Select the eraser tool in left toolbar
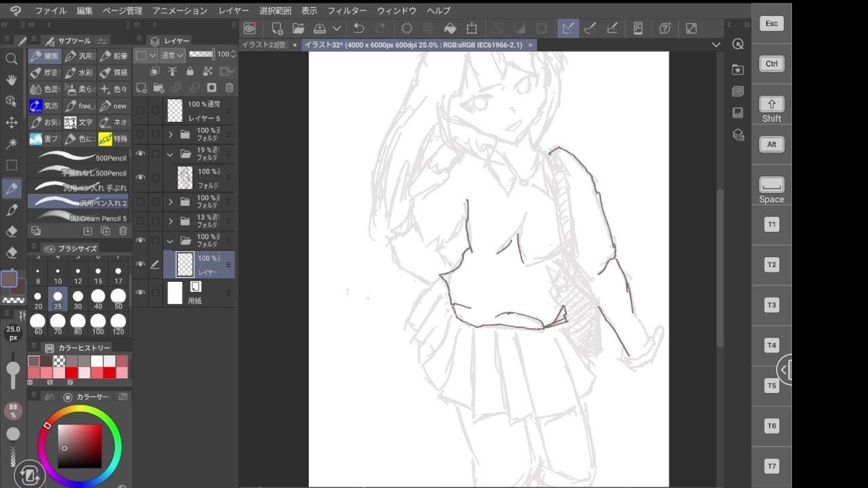Screen dimensions: 868x488 pyautogui.click(x=12, y=231)
